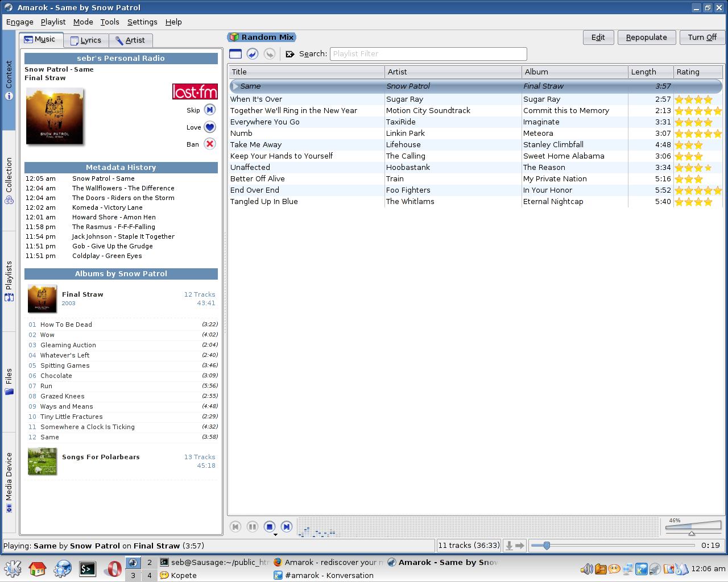This screenshot has width=728, height=582.
Task: Open the dropdown arrow below stop button
Action: click(275, 535)
